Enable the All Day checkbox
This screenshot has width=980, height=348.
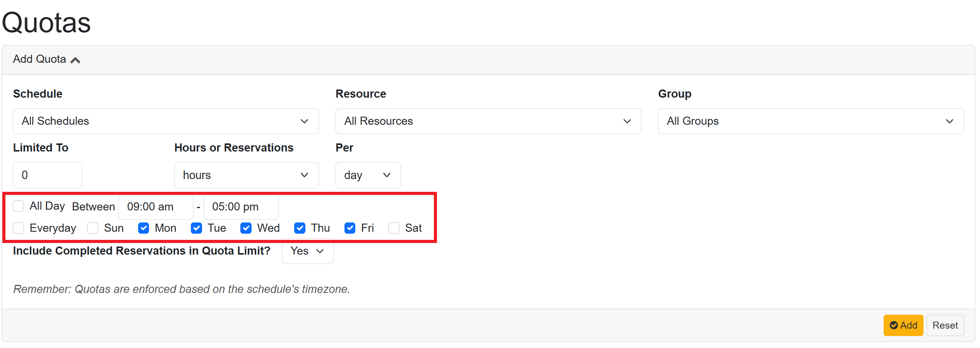click(x=19, y=206)
